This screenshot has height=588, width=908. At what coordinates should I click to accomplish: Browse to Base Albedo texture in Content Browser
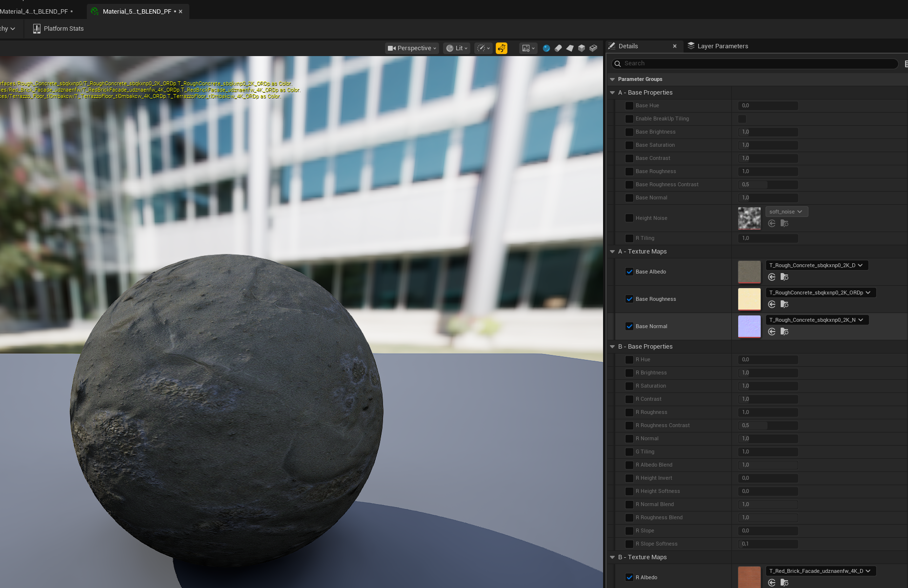coord(784,277)
